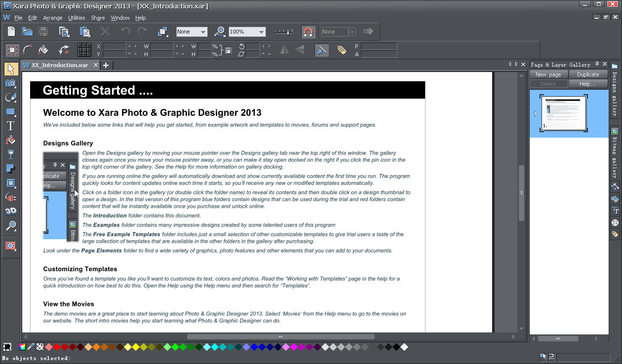Open the quality None dropdown
The height and width of the screenshot is (364, 622).
pyautogui.click(x=203, y=32)
